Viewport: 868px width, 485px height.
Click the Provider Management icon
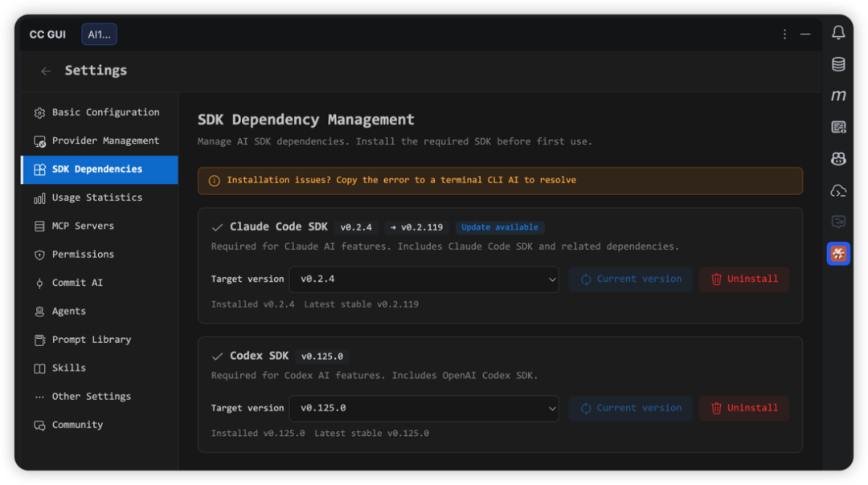tap(39, 141)
